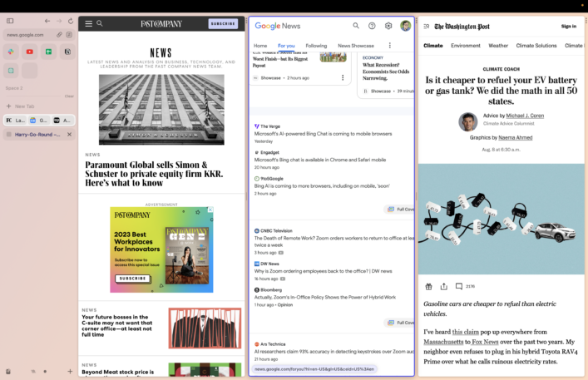Open the 9to5Google Bing AI story
This screenshot has height=380, width=588.
pos(322,186)
